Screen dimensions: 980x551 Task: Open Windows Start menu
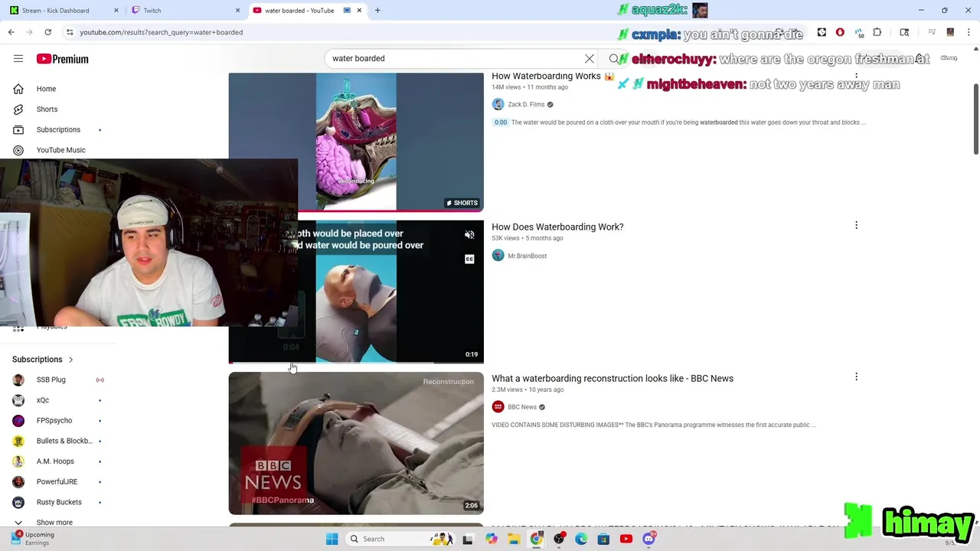332,539
